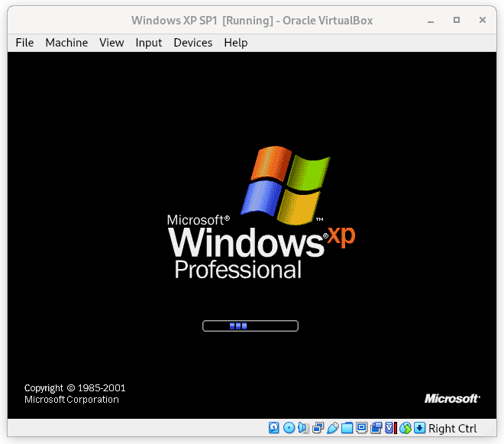
Task: Close the VirtualBox window
Action: point(483,21)
